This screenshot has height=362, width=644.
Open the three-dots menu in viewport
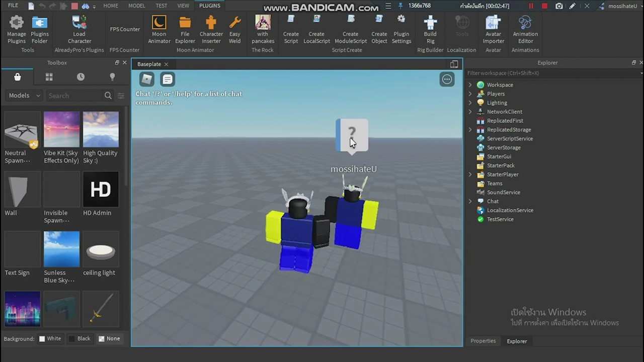click(447, 79)
